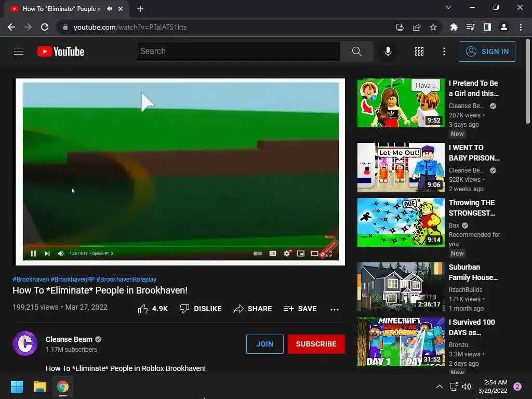Open a new browser tab
The height and width of the screenshot is (399, 532).
click(x=140, y=9)
